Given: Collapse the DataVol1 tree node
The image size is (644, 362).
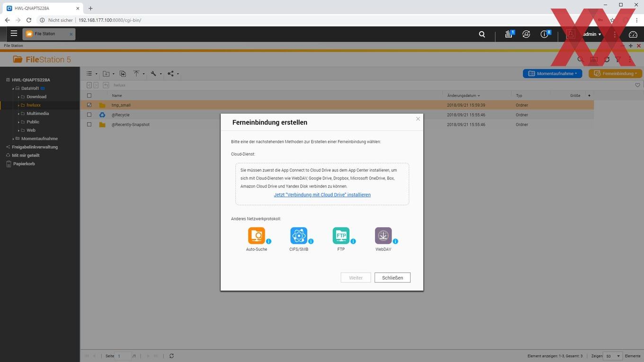Looking at the screenshot, I should point(13,88).
